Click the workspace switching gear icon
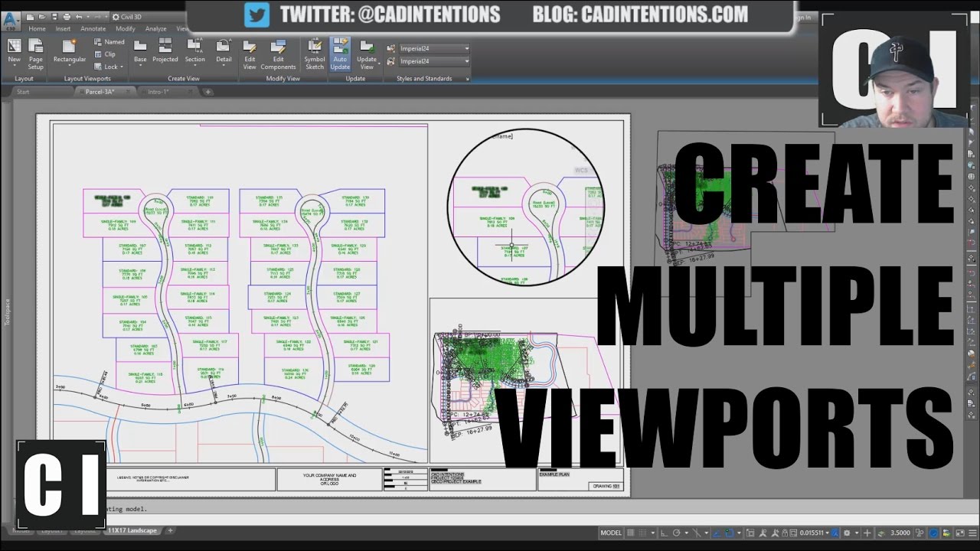Screen dimensions: 980x551 tap(847, 533)
